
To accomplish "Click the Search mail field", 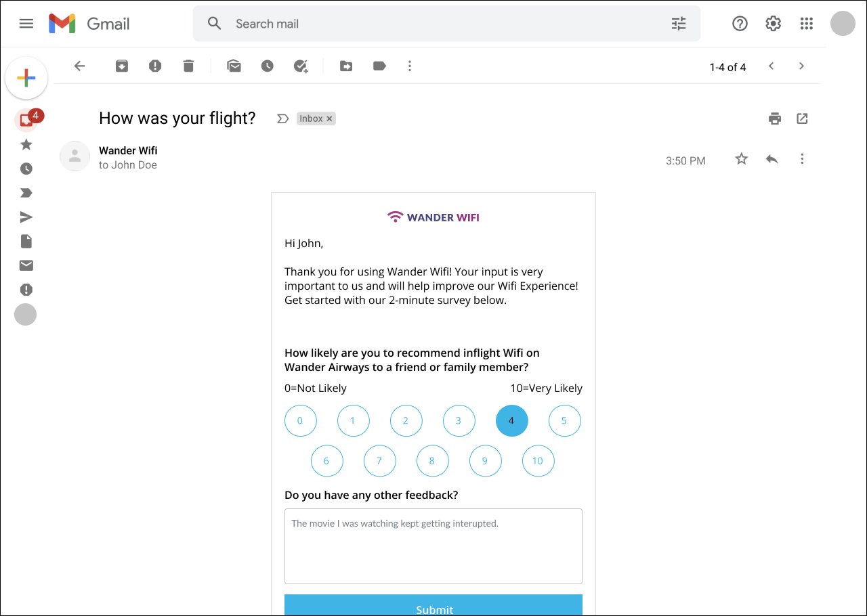I will pyautogui.click(x=447, y=24).
